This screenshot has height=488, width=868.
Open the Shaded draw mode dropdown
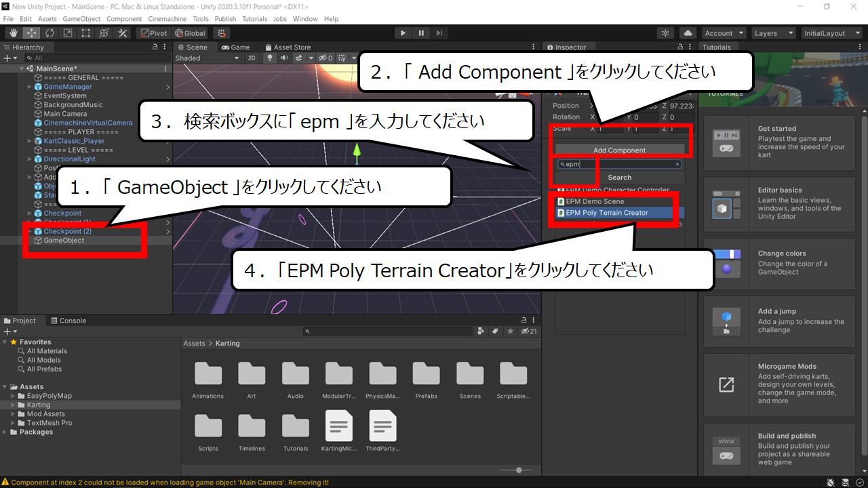coord(208,58)
